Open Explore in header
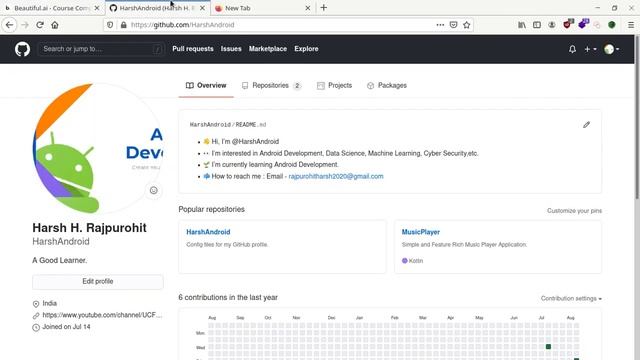640x360 pixels. tap(306, 49)
